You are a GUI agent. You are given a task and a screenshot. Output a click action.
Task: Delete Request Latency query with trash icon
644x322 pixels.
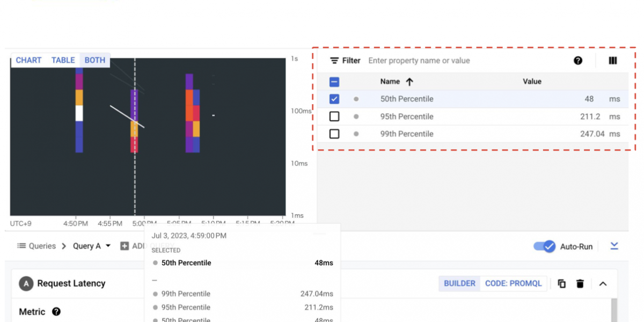(x=580, y=283)
